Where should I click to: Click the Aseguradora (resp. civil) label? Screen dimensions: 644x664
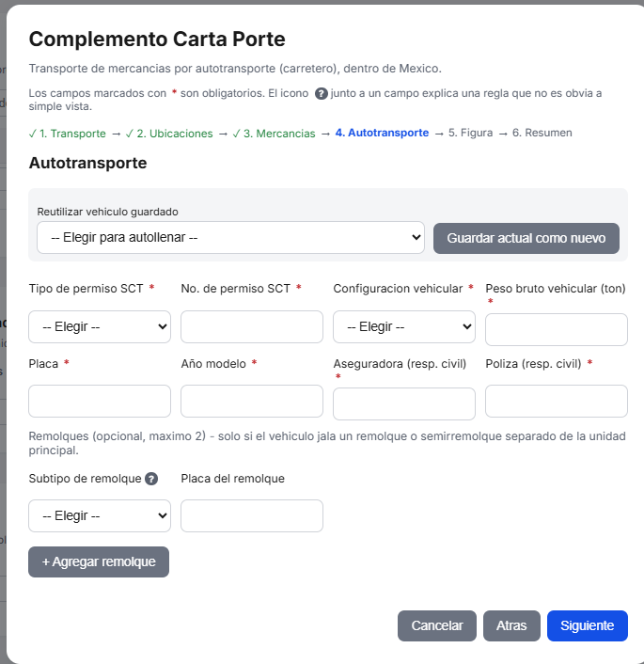(x=400, y=364)
